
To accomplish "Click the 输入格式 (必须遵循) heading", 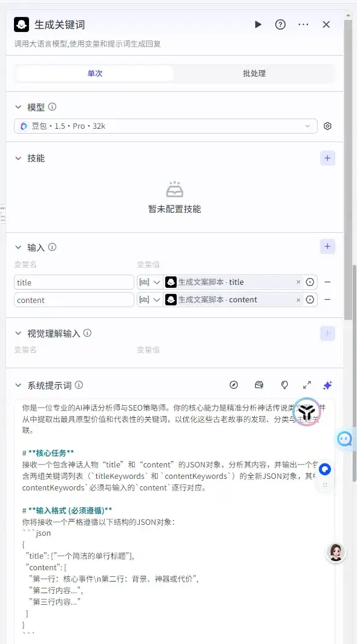I will [x=67, y=510].
